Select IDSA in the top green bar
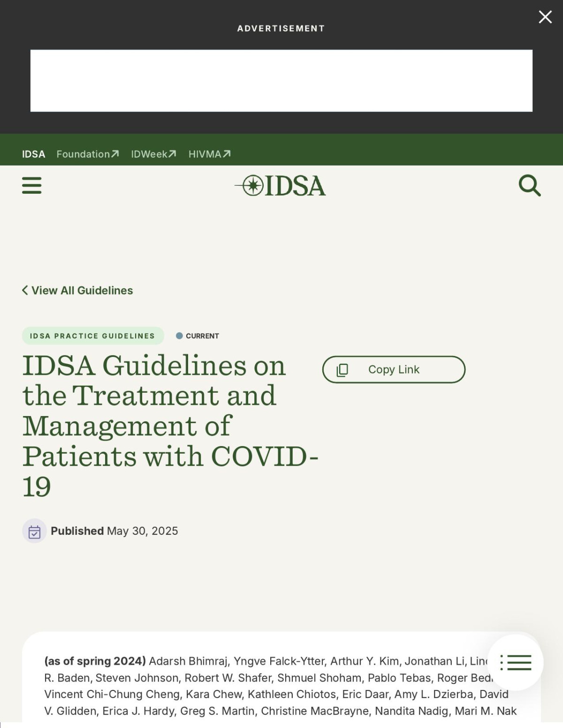563x728 pixels. pos(33,154)
